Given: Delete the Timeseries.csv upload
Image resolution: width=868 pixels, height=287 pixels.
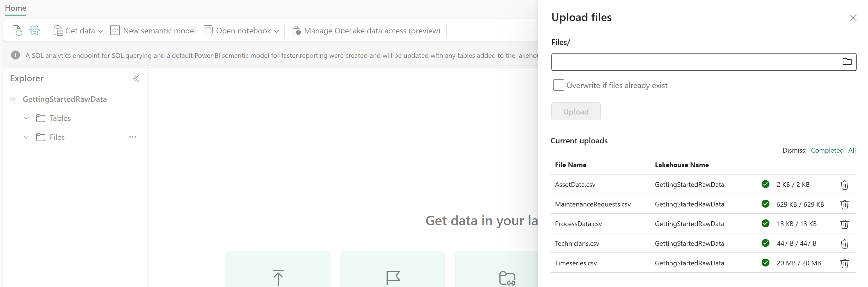Looking at the screenshot, I should [x=844, y=263].
